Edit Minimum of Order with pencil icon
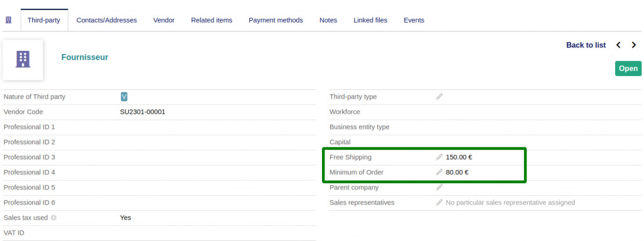 coord(439,172)
